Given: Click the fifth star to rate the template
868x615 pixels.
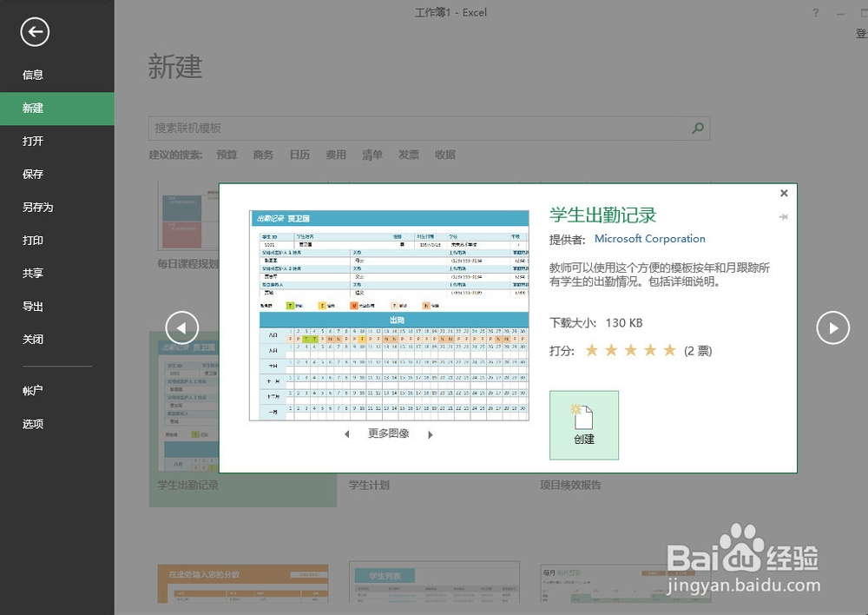Looking at the screenshot, I should [668, 350].
